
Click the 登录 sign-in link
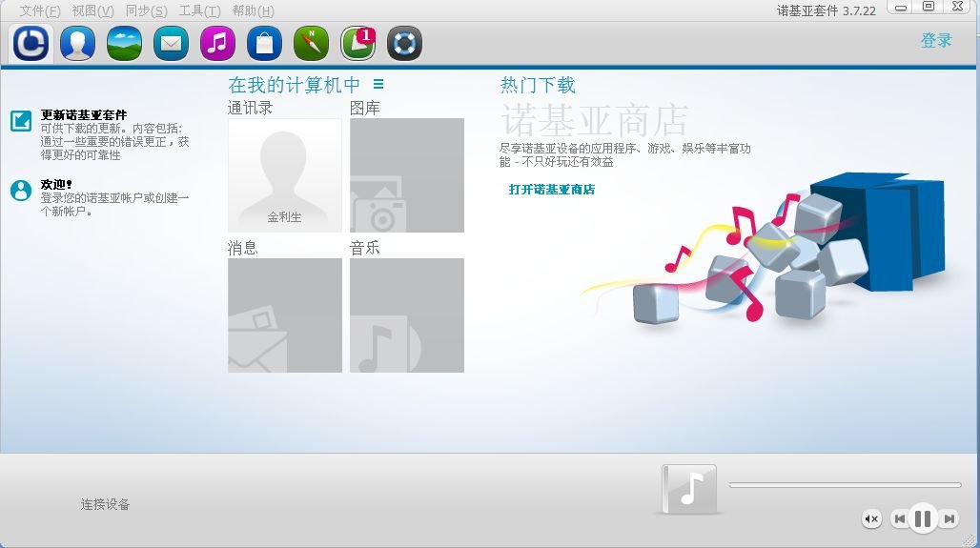[936, 40]
